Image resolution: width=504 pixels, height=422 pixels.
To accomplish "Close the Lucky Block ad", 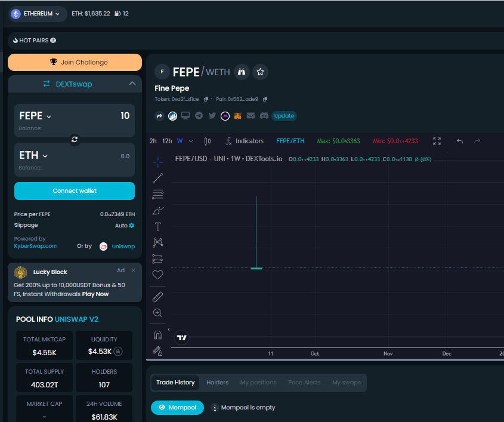I will pyautogui.click(x=133, y=270).
